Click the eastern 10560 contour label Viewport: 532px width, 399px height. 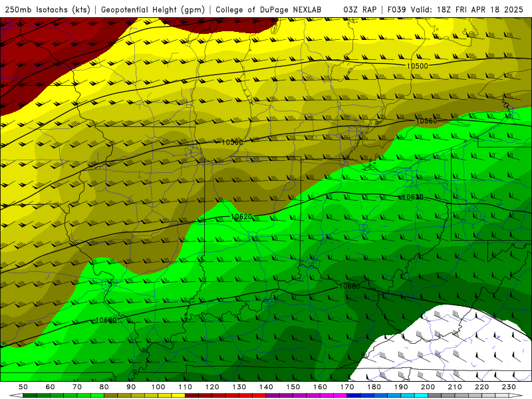coord(426,121)
